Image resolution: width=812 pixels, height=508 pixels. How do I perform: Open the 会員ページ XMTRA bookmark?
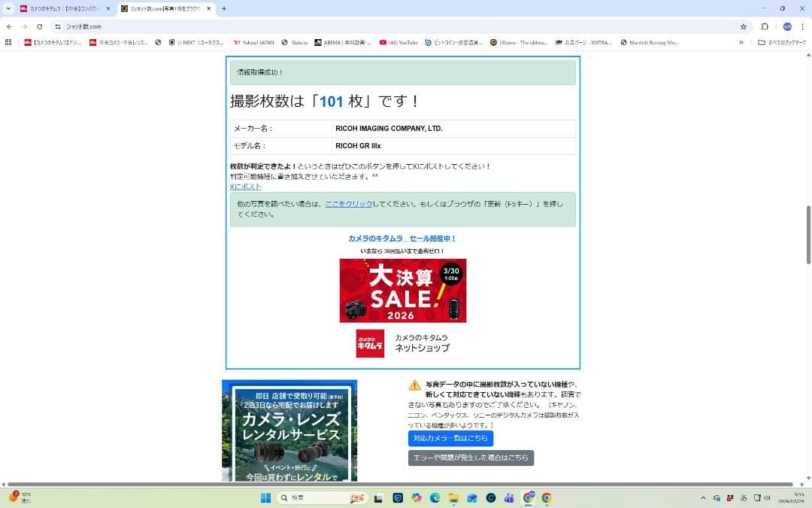tap(583, 42)
